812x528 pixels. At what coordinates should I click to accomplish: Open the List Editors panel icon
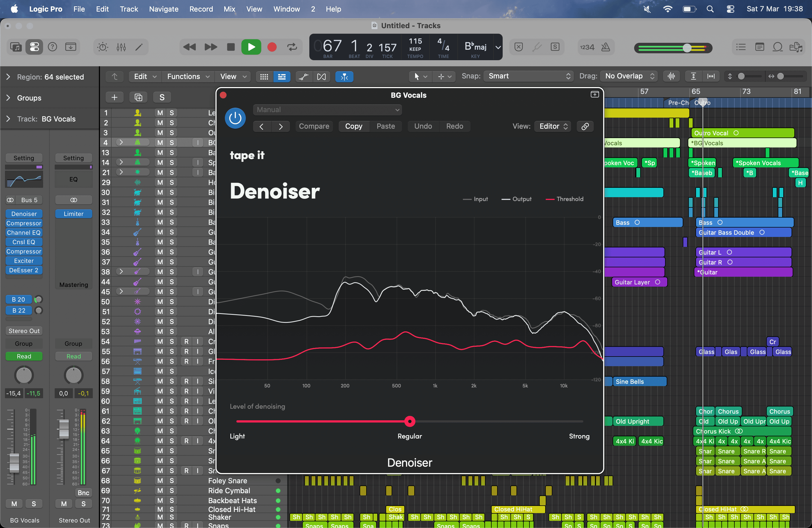(x=741, y=47)
